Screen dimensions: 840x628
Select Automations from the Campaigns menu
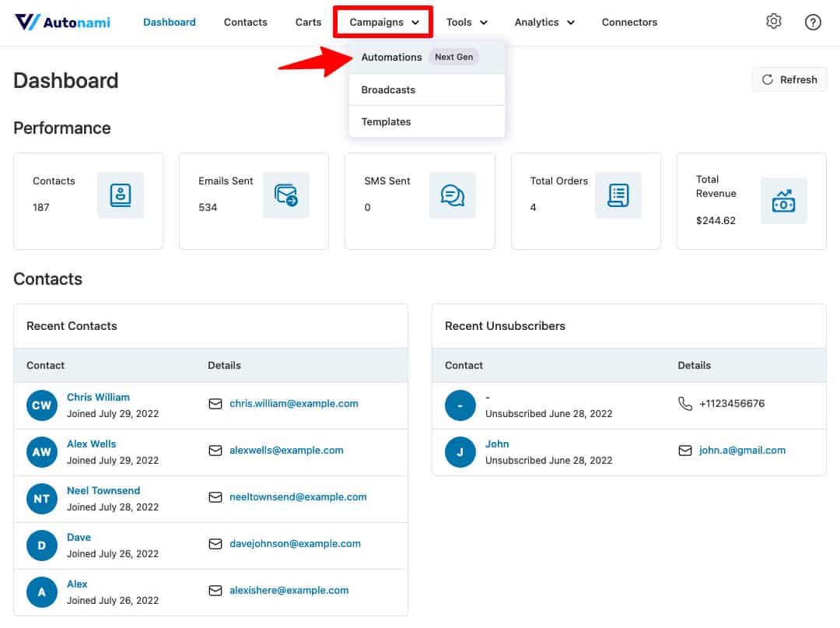coord(391,57)
